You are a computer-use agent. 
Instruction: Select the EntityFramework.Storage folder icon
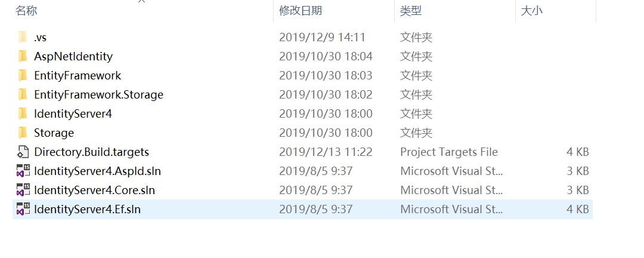pos(23,95)
